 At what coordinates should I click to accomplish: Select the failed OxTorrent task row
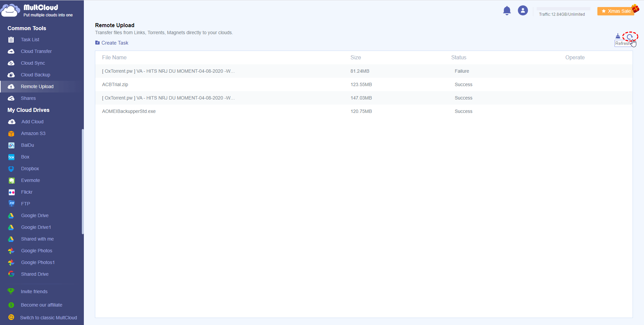coord(364,71)
